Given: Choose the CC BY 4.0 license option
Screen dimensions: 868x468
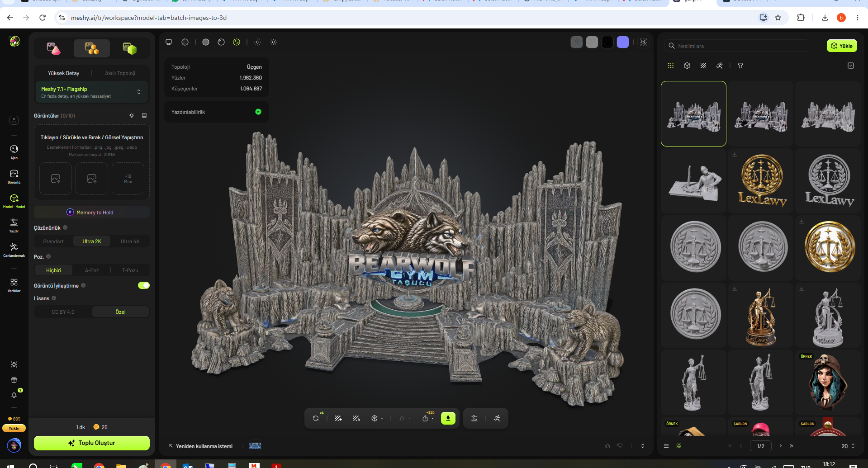Looking at the screenshot, I should click(63, 312).
